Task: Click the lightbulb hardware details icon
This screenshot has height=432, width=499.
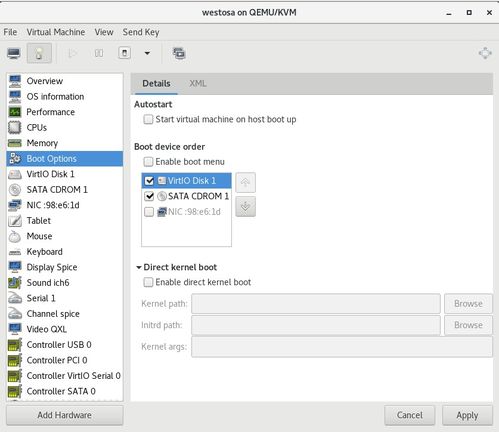Action: pos(39,53)
